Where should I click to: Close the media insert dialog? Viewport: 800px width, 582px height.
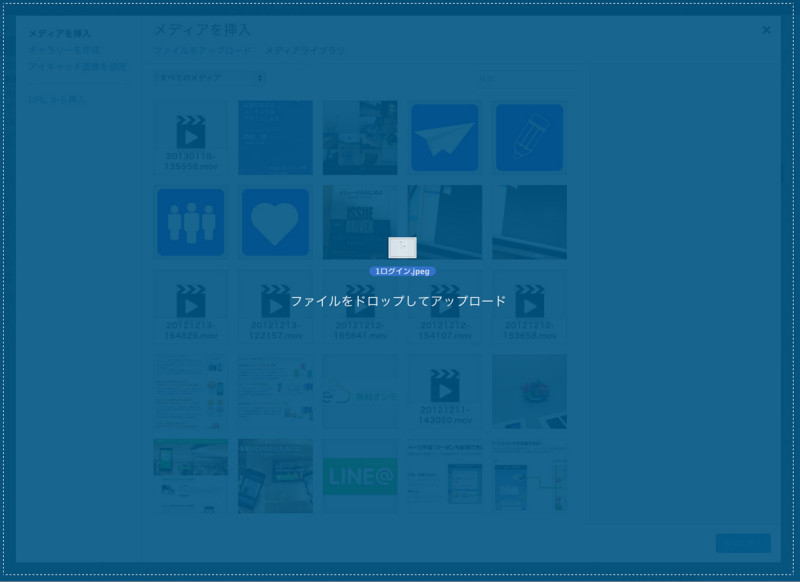tap(766, 30)
